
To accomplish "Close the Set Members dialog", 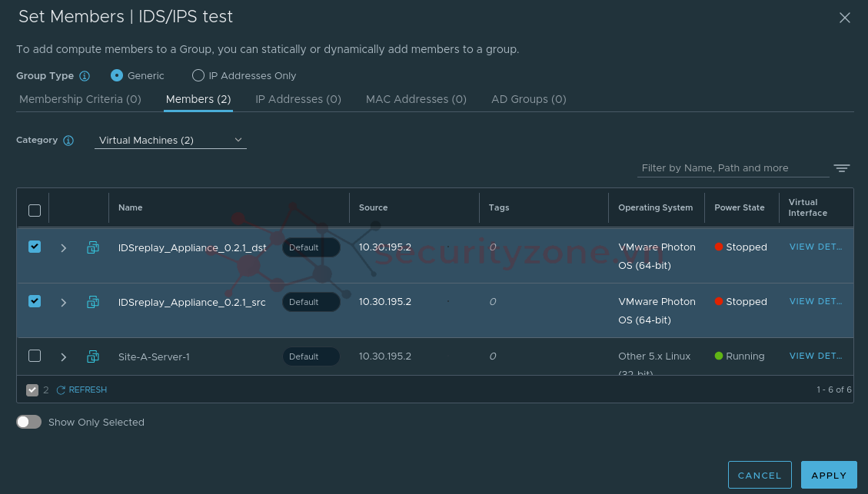I will (844, 18).
